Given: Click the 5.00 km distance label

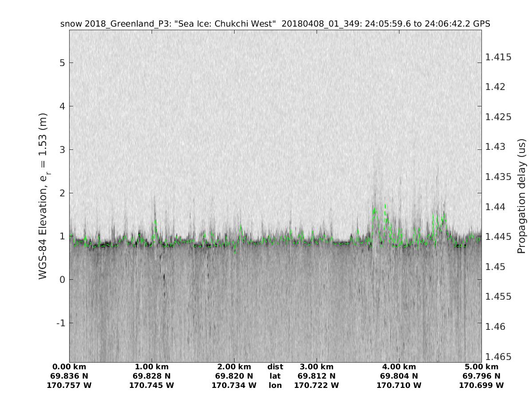Looking at the screenshot, I should click(x=481, y=367).
